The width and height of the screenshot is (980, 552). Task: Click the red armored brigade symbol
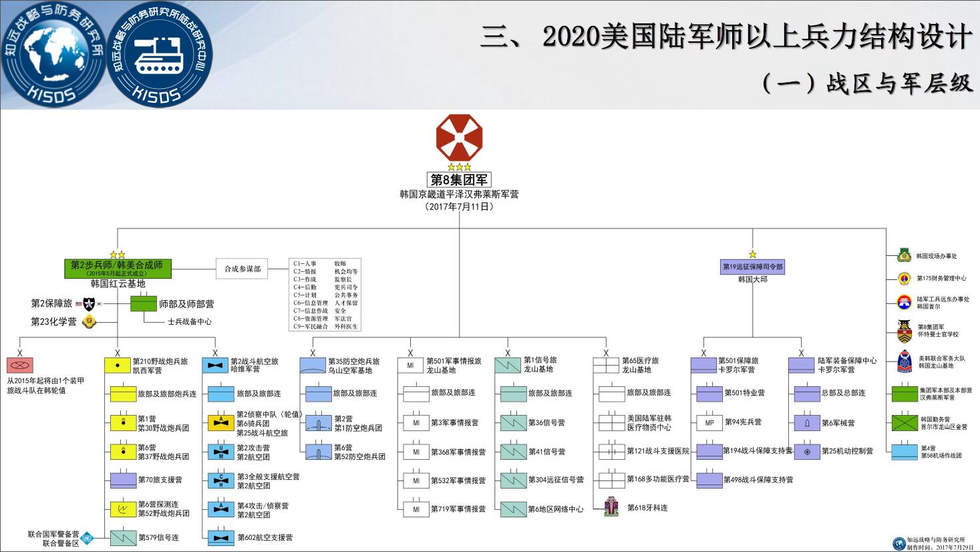pos(19,366)
